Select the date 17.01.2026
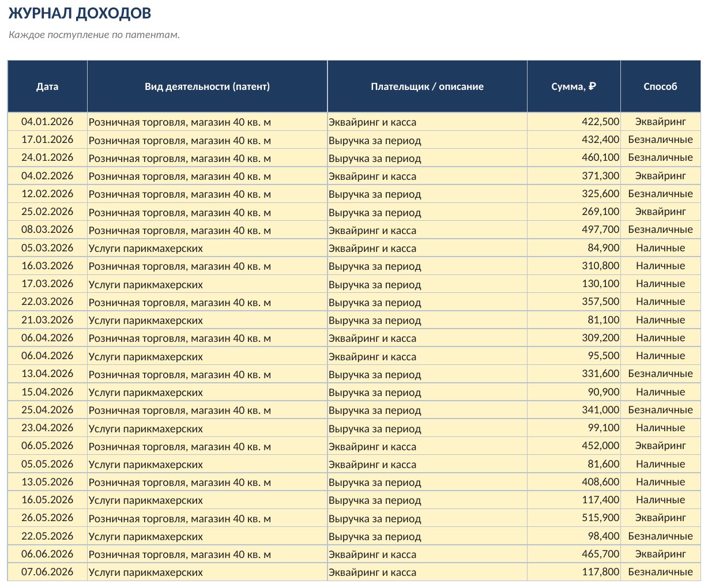The image size is (708, 588). 47,140
